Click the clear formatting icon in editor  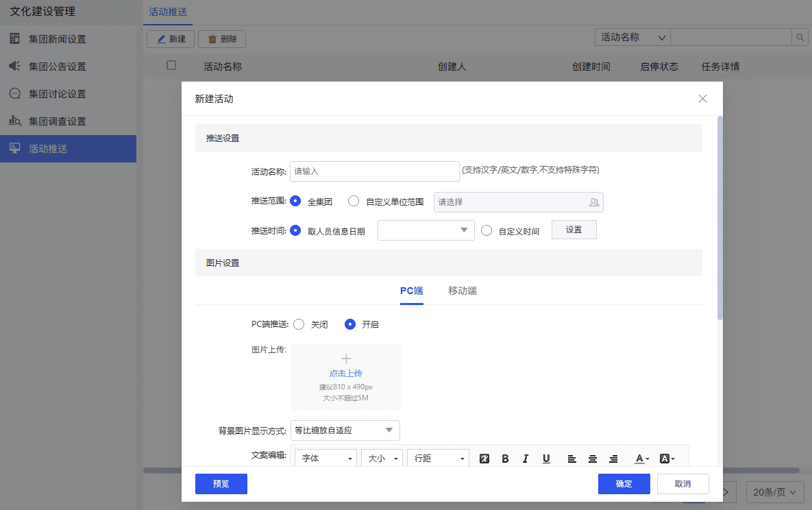tap(484, 458)
